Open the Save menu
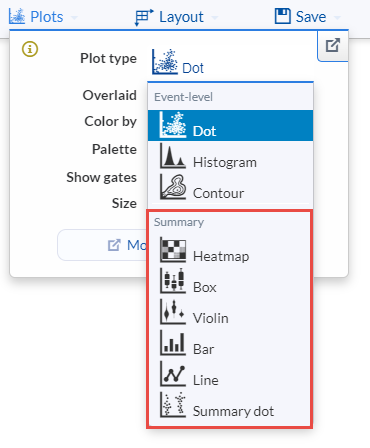 (x=307, y=17)
